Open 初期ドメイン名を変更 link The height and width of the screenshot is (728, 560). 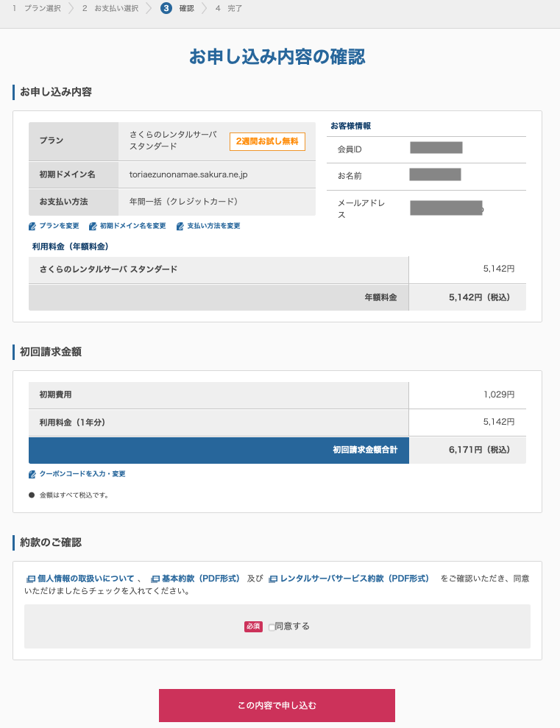[132, 226]
